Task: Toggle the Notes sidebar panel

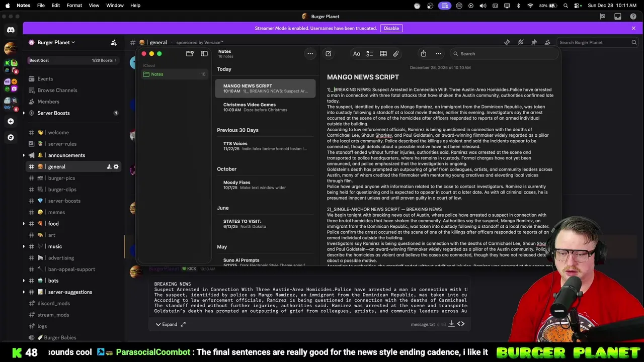Action: pos(204,54)
